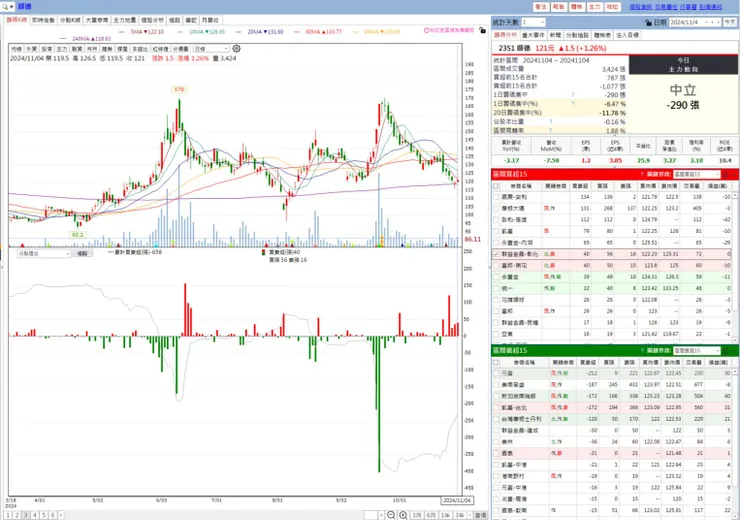Switch to 分點K線 tab

click(70, 20)
